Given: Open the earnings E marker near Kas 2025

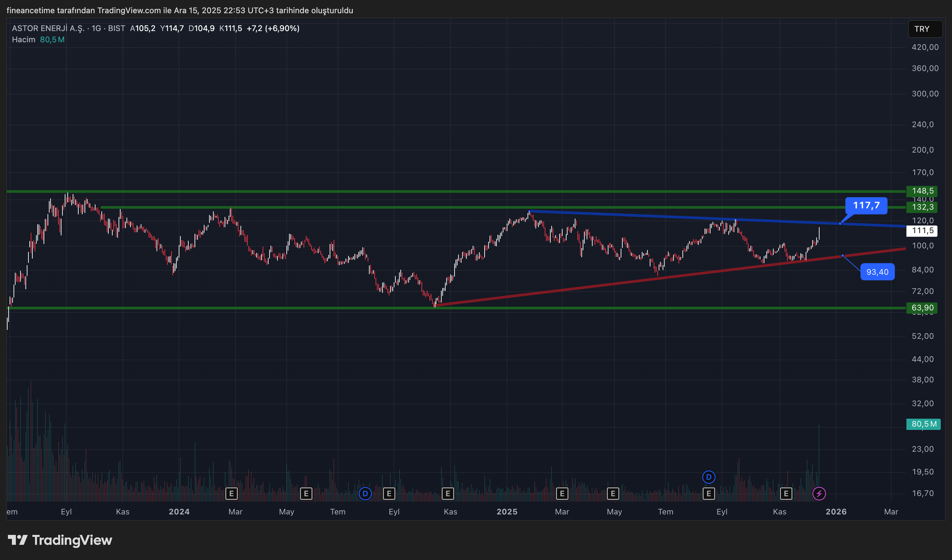Looking at the screenshot, I should click(x=786, y=493).
